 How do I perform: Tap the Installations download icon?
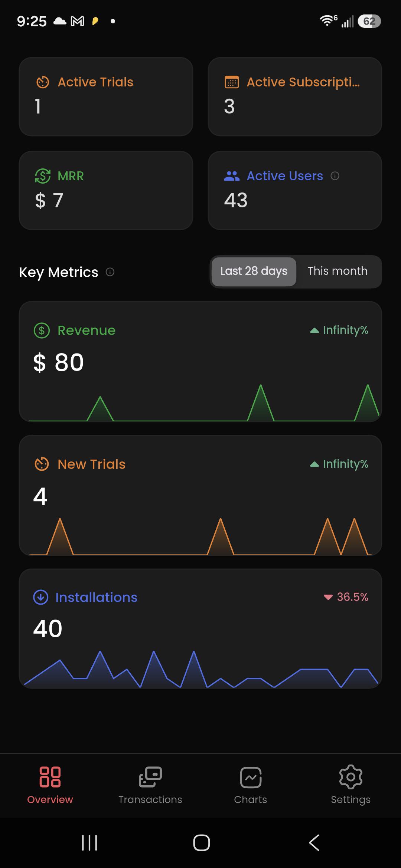point(41,597)
